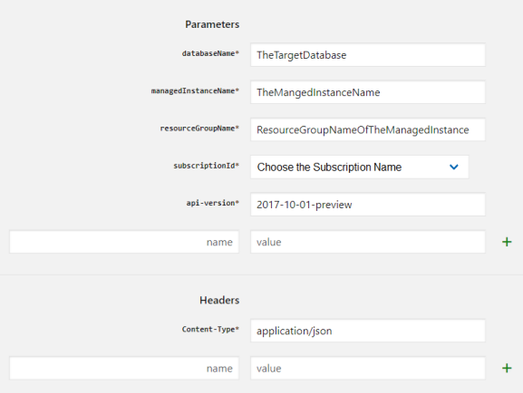Edit the resourceGroupName input field
523x393 pixels.
pyautogui.click(x=368, y=129)
